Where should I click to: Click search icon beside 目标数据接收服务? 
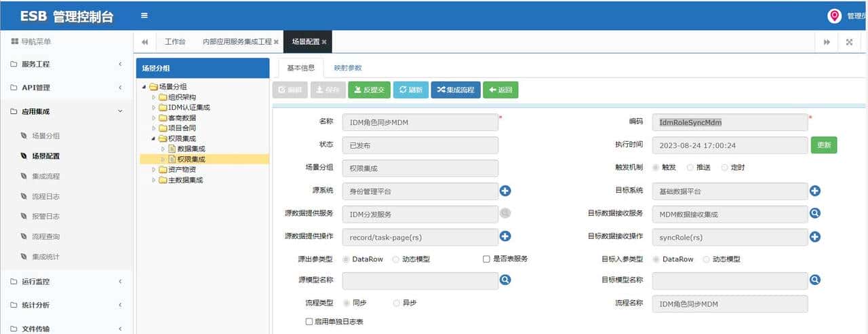(x=815, y=213)
